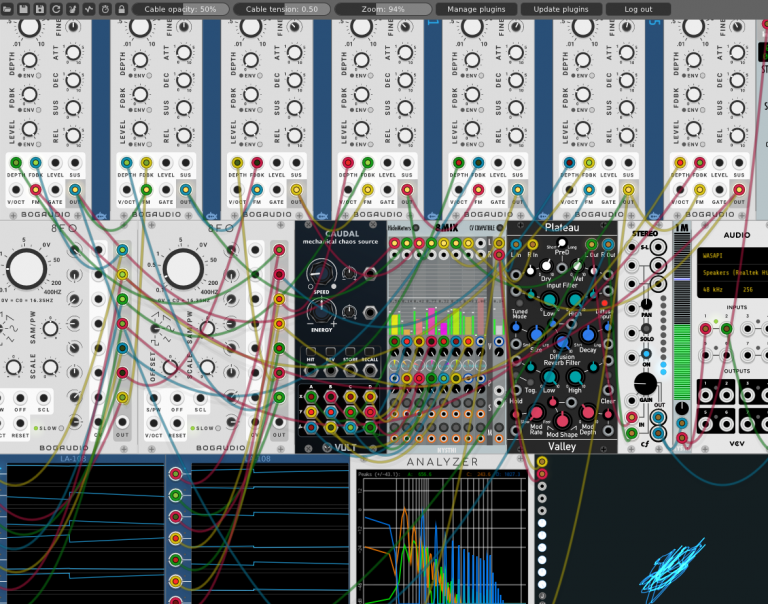
Task: Click the RECALL button on Caudal
Action: click(x=370, y=352)
